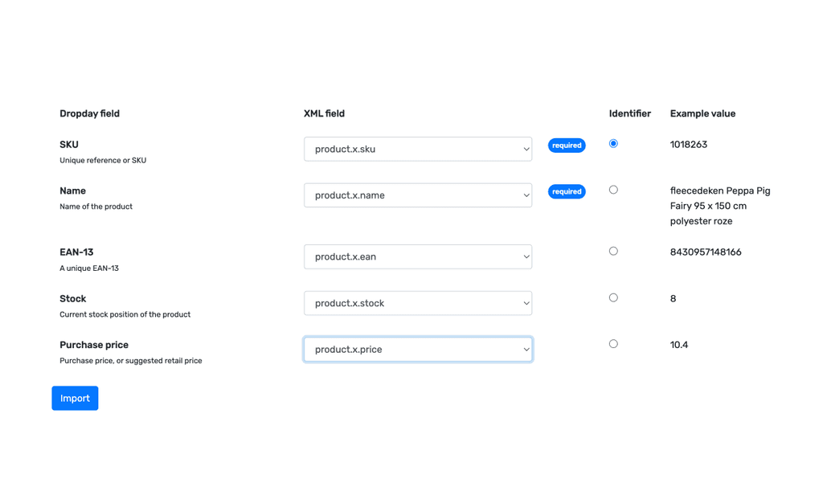Select EAN-13 as the identifier
This screenshot has width=823, height=504.
613,251
